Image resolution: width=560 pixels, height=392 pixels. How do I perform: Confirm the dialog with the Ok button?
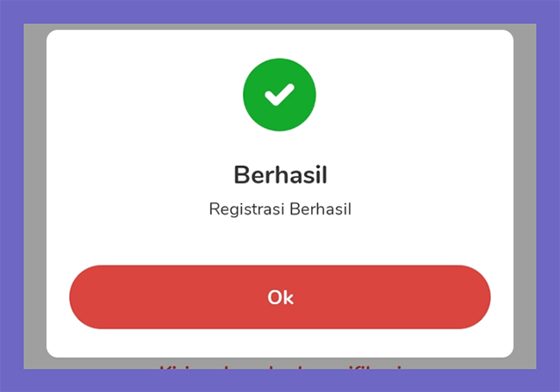pos(280,297)
